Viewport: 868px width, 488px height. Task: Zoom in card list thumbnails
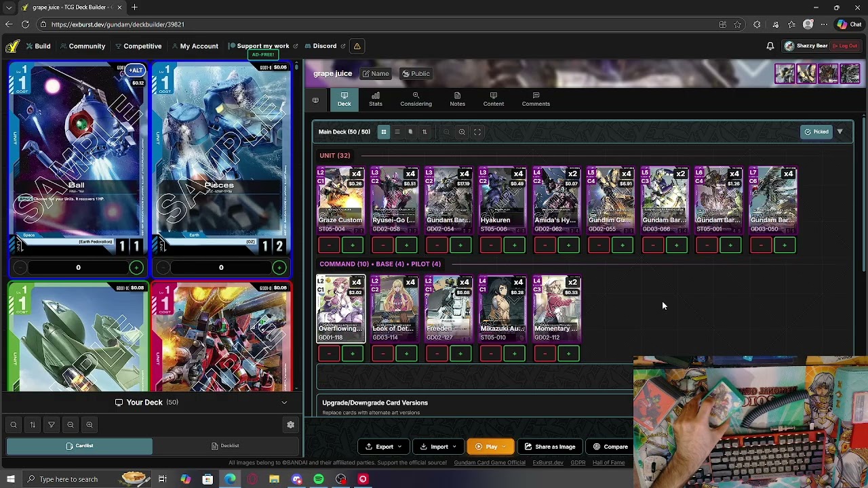tap(90, 425)
